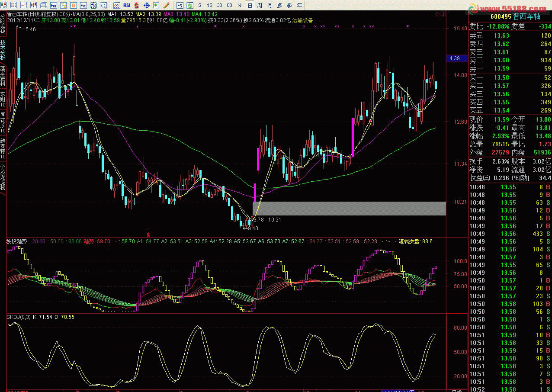552x392 pixels.
Task: Select the monthly 月 period button
Action: [x=269, y=5]
